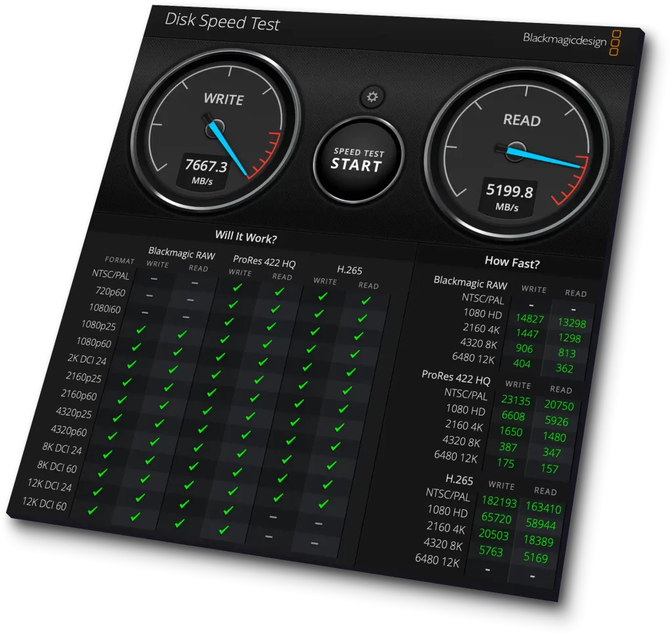Viewport: 672px width, 635px height.
Task: Click the ProRes 422 HQ write checkmark for NTSC/PAL
Action: (238, 287)
